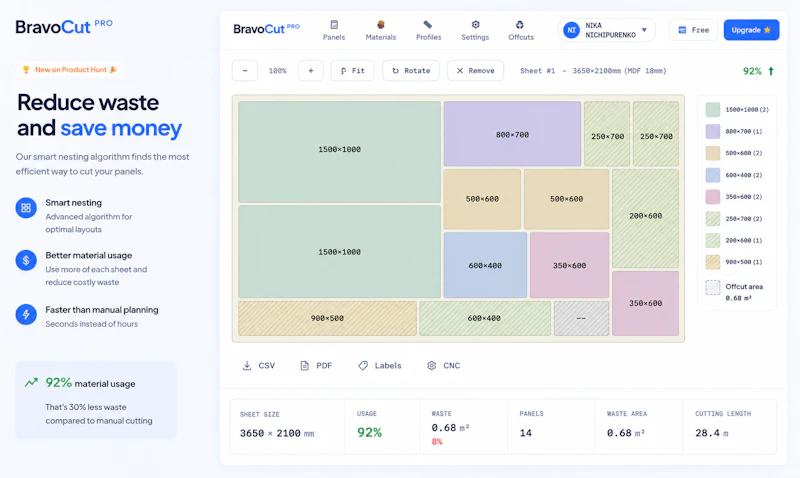This screenshot has height=478, width=800.
Task: Click the Fit button
Action: click(x=353, y=71)
